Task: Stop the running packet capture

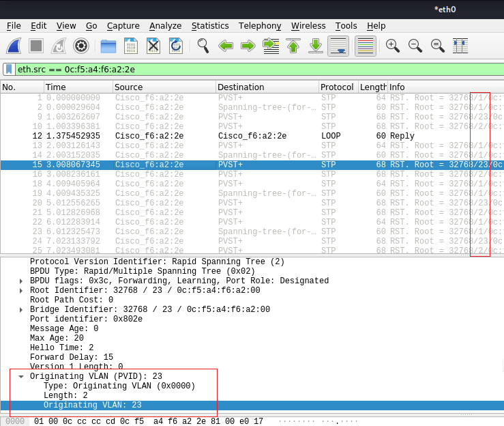Action: pos(36,46)
